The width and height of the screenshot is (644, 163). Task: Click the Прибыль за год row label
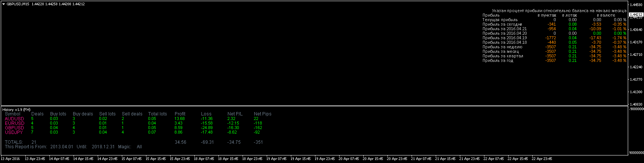tap(498, 60)
